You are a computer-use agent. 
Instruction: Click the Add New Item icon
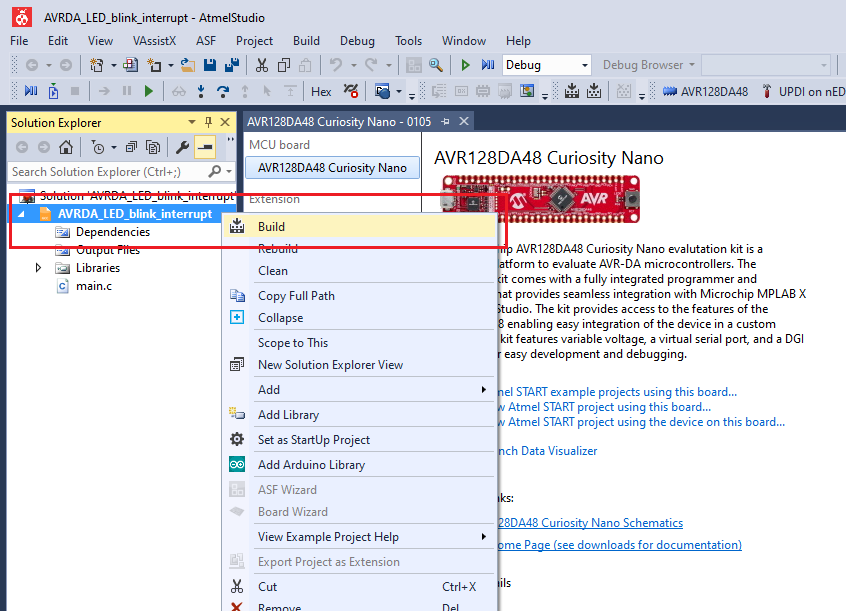tap(154, 65)
